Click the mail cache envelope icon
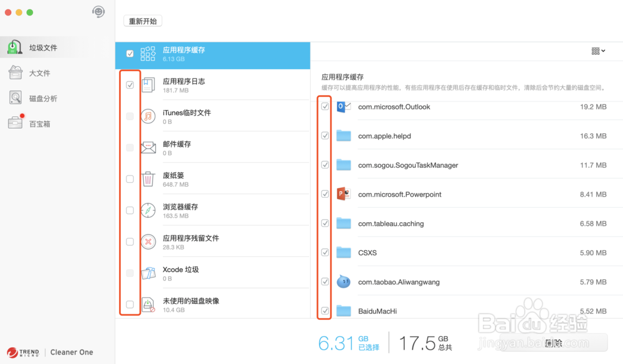Image resolution: width=623 pixels, height=364 pixels. (148, 147)
